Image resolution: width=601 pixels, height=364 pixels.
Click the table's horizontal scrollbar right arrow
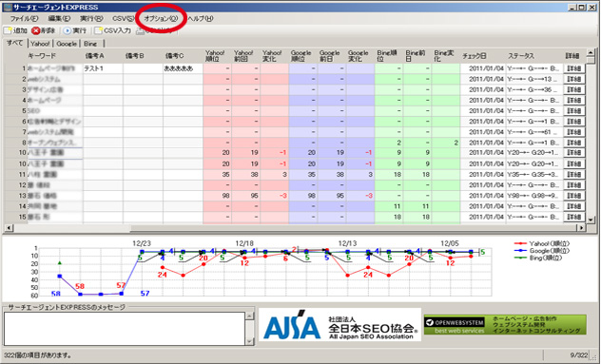(x=581, y=228)
